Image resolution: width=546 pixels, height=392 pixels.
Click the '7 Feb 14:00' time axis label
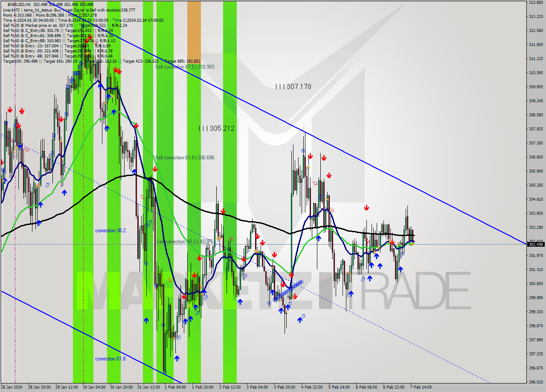tap(421, 387)
